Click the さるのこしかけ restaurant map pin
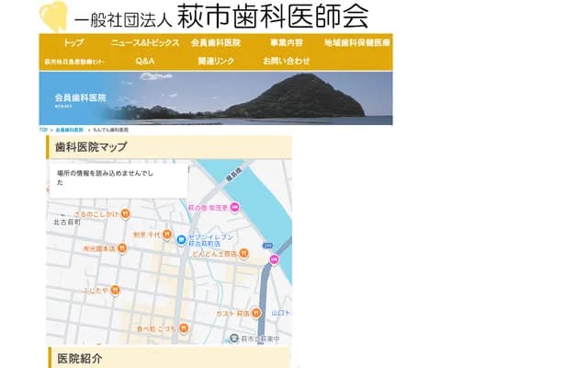This screenshot has height=368, width=588. (x=125, y=213)
